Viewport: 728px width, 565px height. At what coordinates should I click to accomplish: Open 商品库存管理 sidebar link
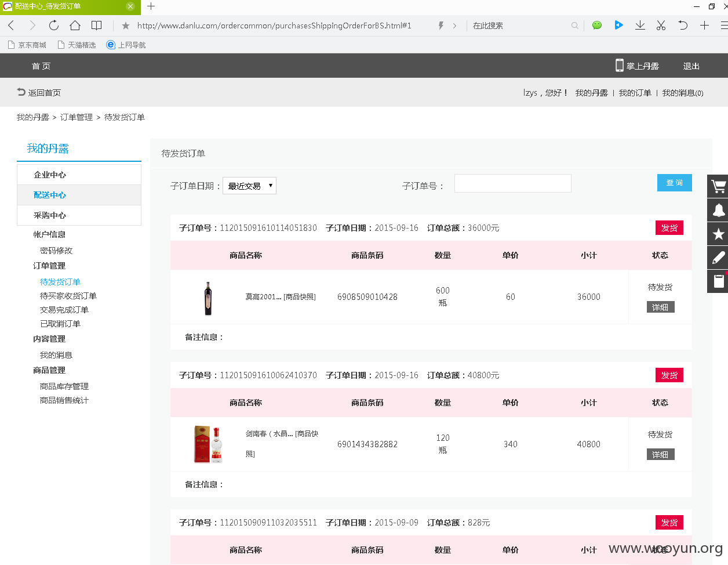(64, 386)
